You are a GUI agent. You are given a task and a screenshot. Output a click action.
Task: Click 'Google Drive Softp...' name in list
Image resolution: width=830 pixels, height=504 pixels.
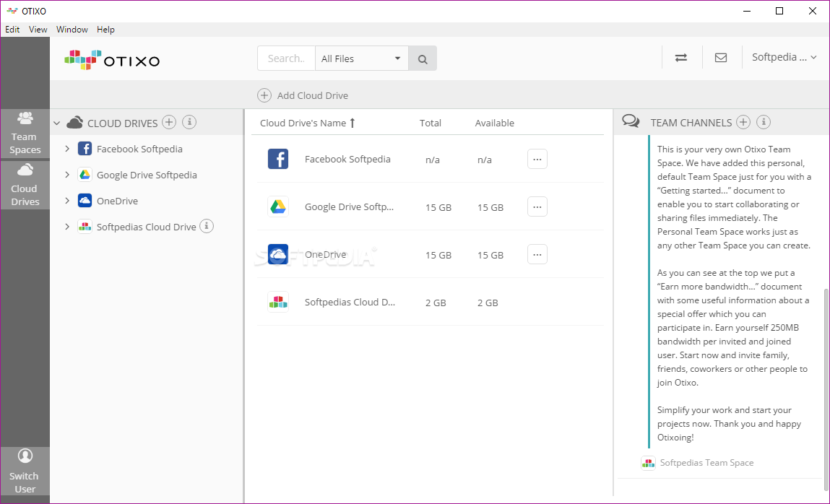349,207
